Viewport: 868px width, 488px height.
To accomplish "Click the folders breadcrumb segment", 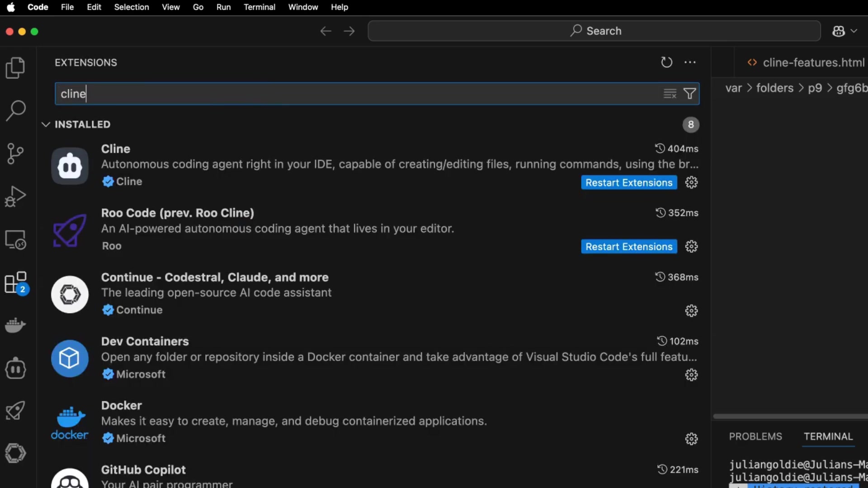I will click(x=774, y=88).
